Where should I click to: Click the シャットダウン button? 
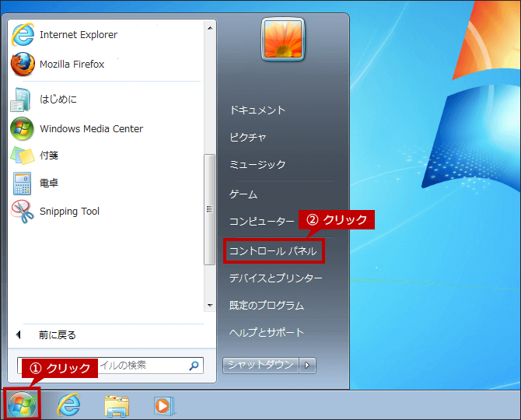pos(260,366)
